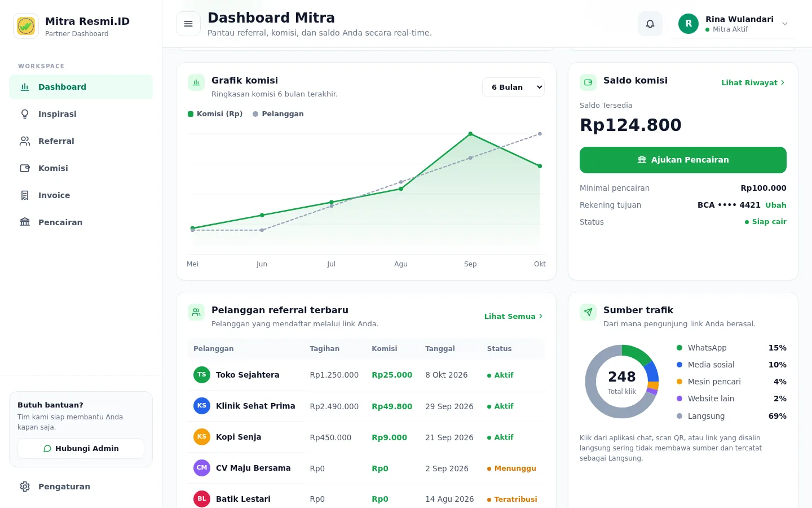Viewport: 812px width, 508px height.
Task: Click the Pelanggan referral terbaru people icon
Action: tap(196, 312)
